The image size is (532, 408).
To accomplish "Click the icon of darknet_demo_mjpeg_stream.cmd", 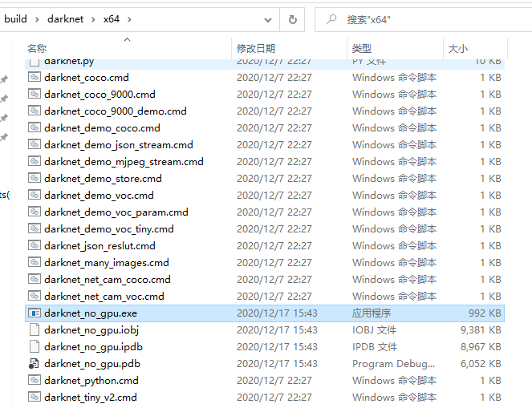I will pos(35,161).
